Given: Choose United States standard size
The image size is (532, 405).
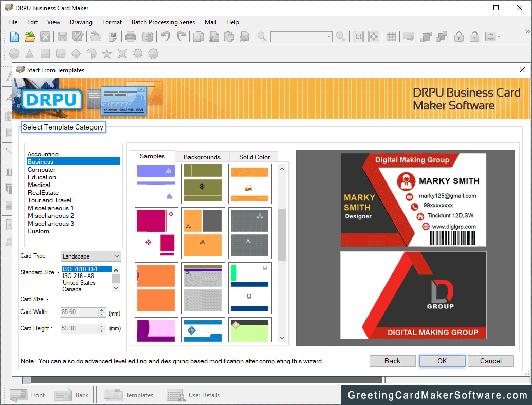Looking at the screenshot, I should click(x=86, y=283).
